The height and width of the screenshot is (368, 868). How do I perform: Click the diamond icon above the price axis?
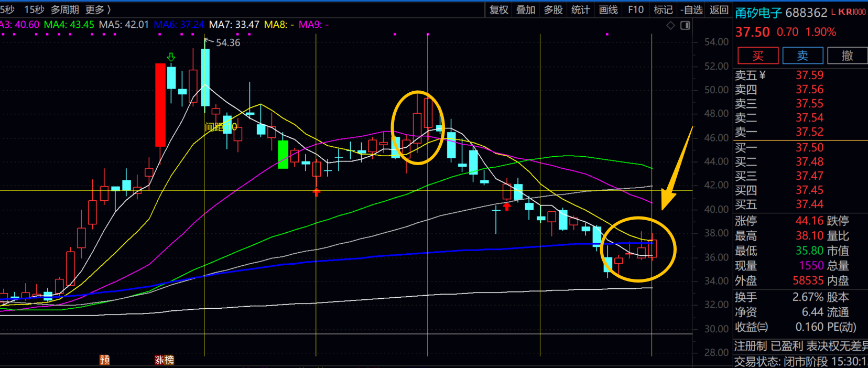(x=670, y=26)
